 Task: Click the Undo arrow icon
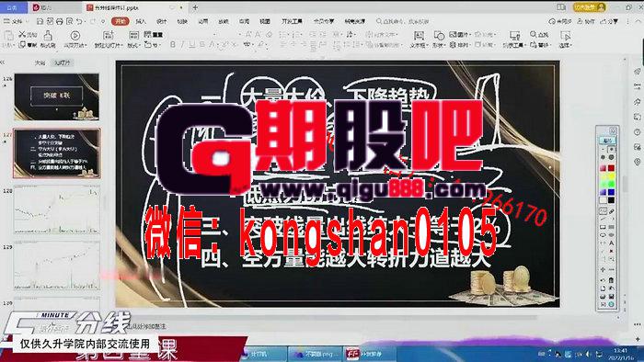click(x=80, y=21)
